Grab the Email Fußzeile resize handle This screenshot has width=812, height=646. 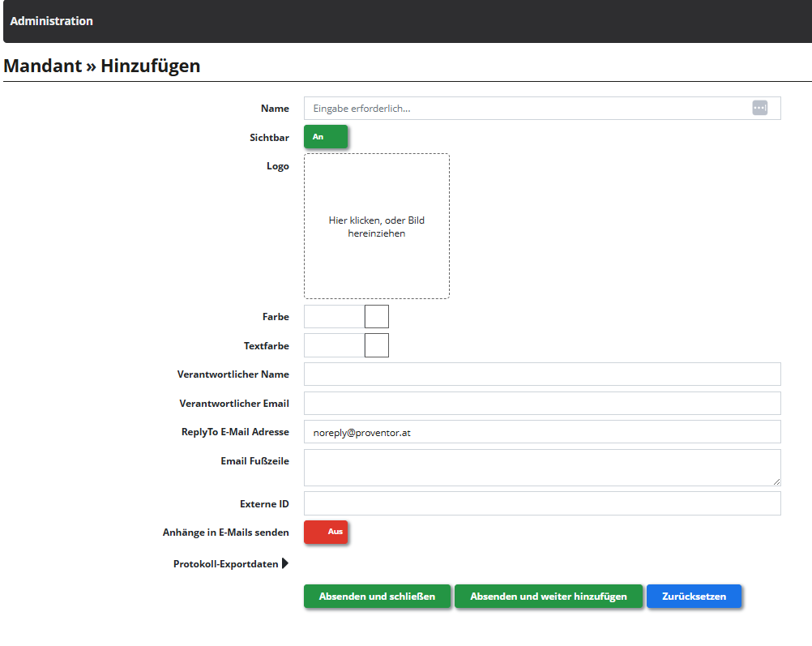point(776,481)
